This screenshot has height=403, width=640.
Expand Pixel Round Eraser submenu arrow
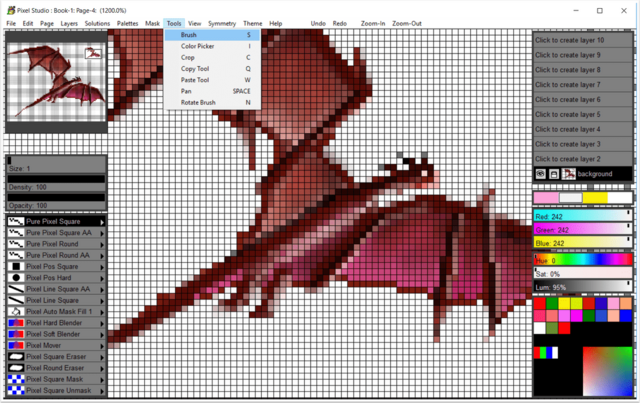pos(102,368)
